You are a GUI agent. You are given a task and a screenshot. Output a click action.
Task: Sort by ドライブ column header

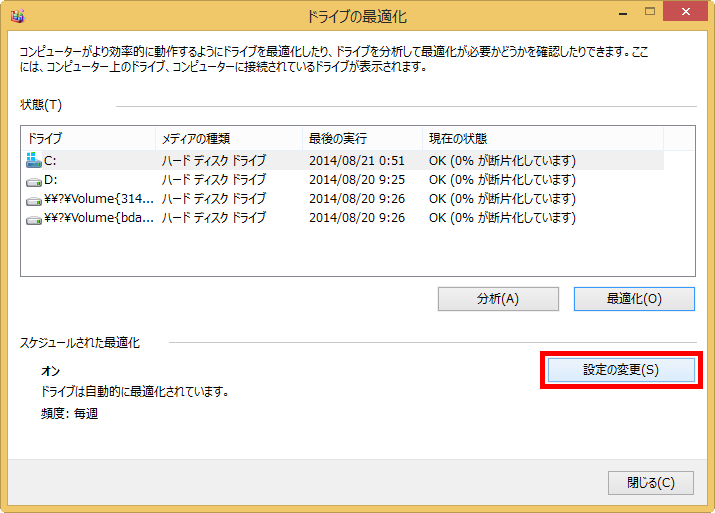(88, 139)
